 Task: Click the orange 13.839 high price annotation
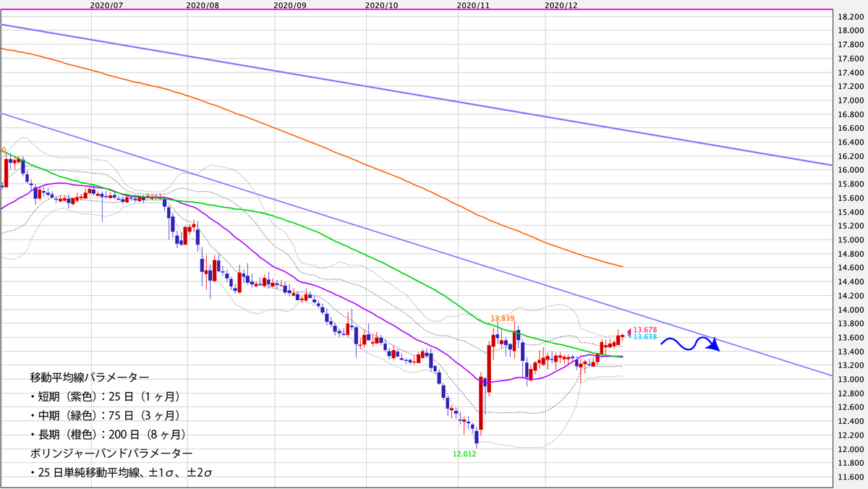pyautogui.click(x=502, y=318)
